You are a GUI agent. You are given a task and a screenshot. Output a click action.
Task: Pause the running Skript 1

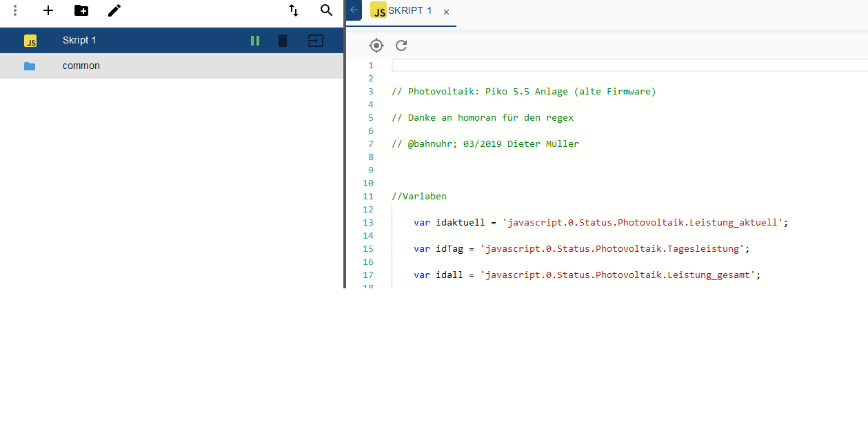[x=255, y=41]
